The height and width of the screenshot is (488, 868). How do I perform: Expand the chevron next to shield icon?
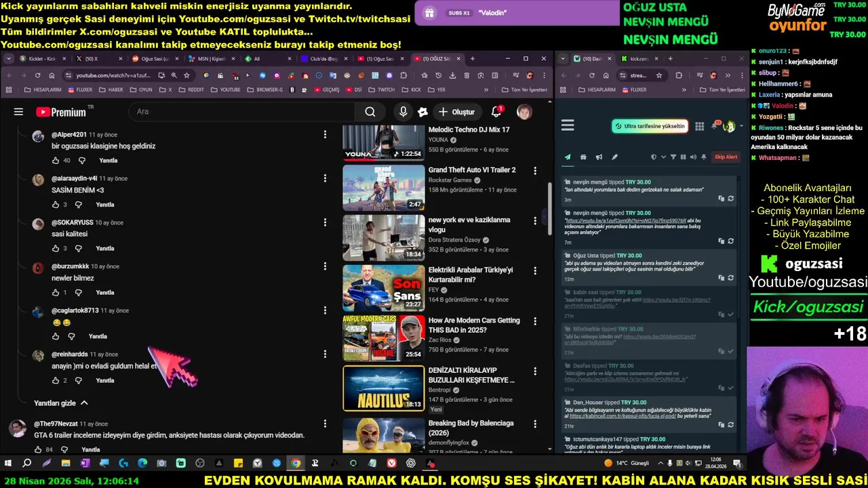[663, 157]
